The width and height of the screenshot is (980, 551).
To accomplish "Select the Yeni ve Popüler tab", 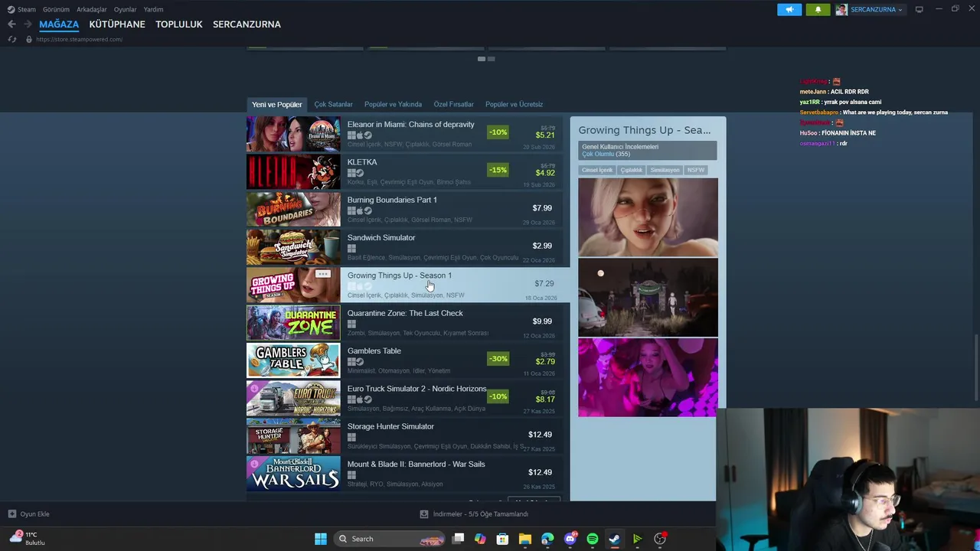I will point(277,104).
